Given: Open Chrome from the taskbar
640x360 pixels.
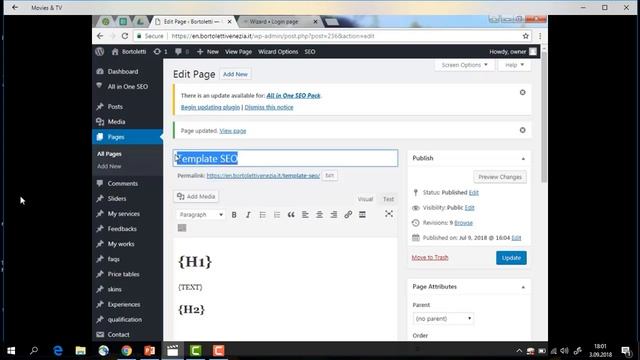Looking at the screenshot, I should tap(127, 351).
